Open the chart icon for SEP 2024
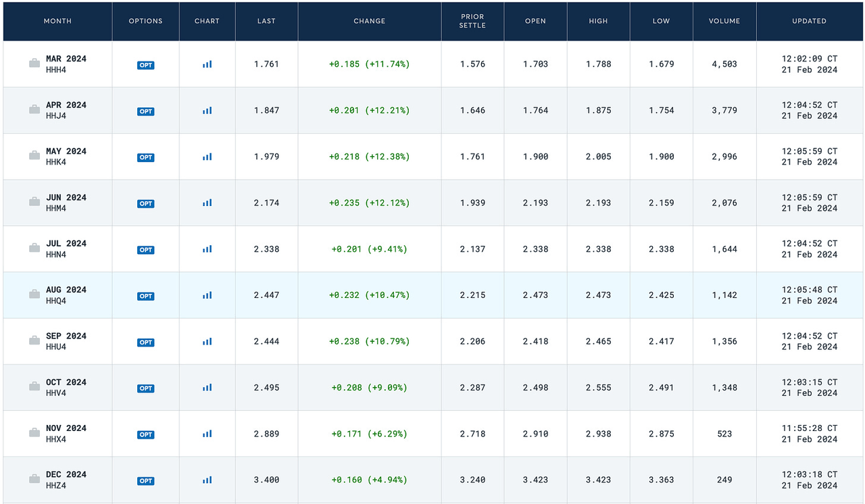This screenshot has height=504, width=865. (x=207, y=342)
